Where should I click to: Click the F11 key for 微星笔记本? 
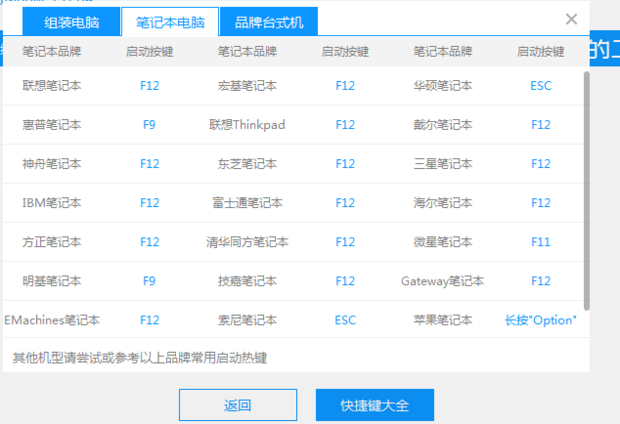pyautogui.click(x=541, y=242)
